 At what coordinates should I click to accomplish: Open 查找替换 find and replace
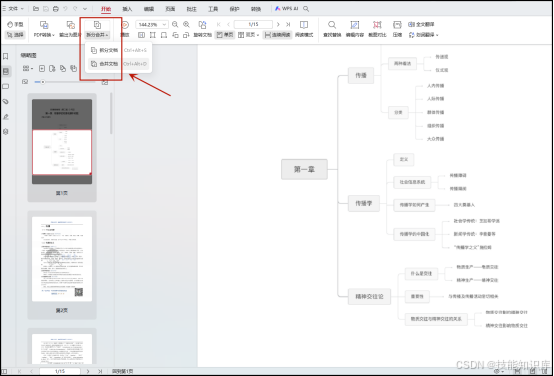332,29
